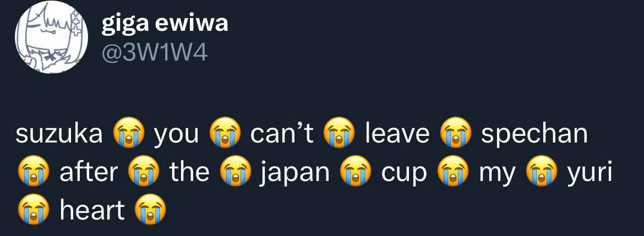This screenshot has height=236, width=644.
Task: Click the word suzuka in the tweet
Action: point(59,134)
